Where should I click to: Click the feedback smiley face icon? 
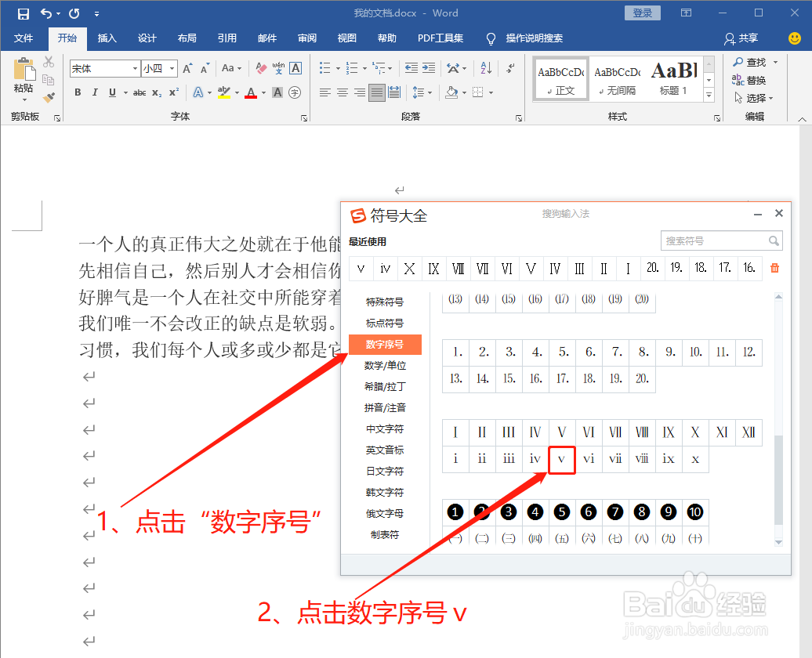pyautogui.click(x=795, y=38)
